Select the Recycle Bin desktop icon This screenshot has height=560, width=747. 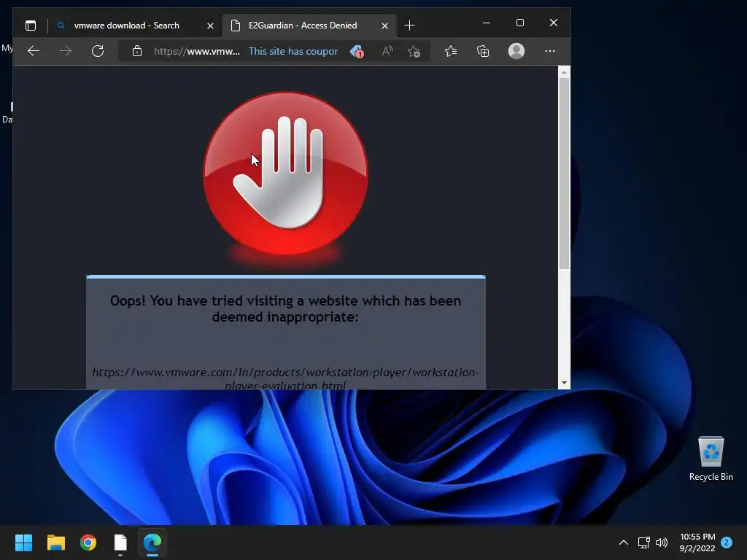click(x=711, y=459)
